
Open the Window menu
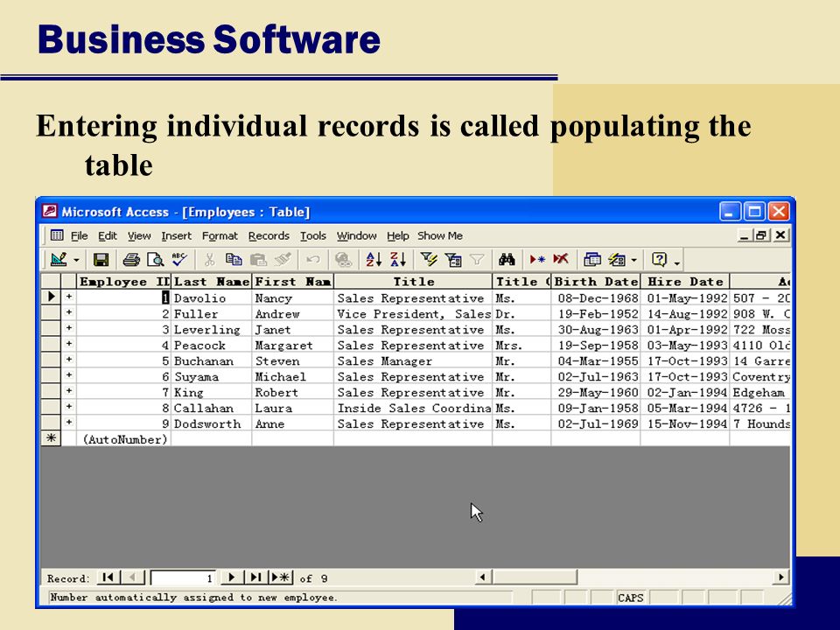(x=356, y=235)
